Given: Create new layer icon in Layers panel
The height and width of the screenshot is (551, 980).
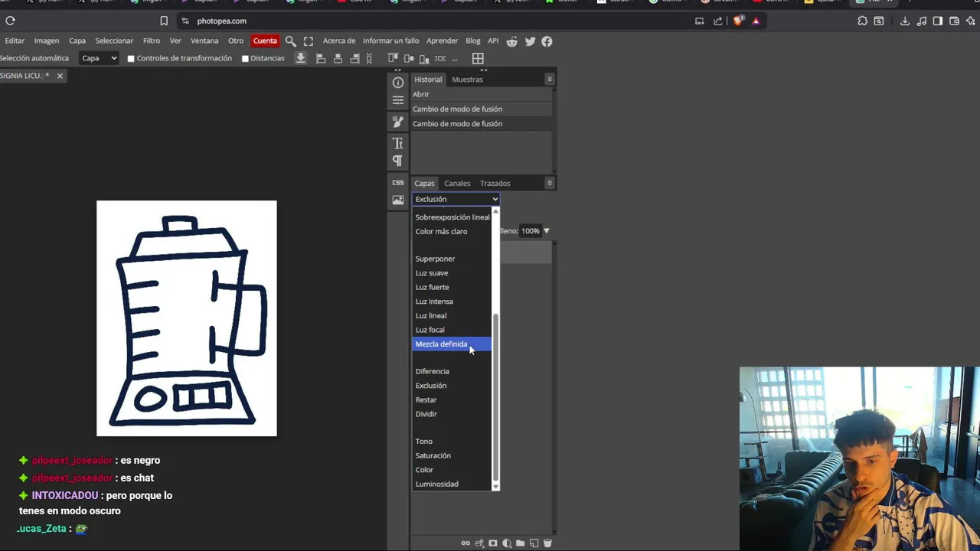Looking at the screenshot, I should [534, 543].
